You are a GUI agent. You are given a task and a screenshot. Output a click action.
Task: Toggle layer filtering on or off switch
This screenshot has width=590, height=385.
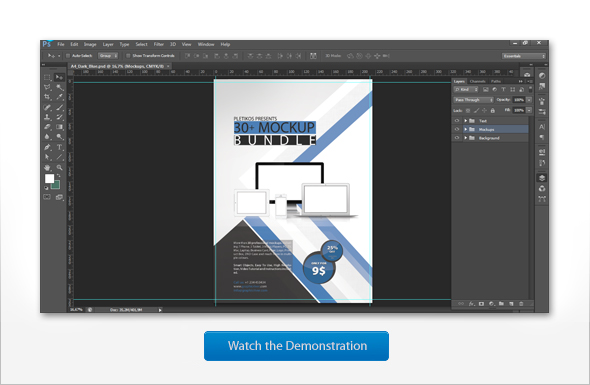[531, 89]
